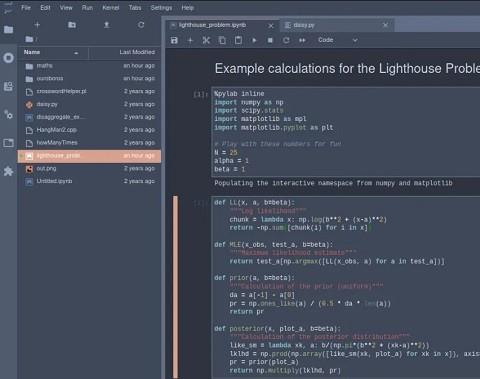Open the File menu

point(26,8)
